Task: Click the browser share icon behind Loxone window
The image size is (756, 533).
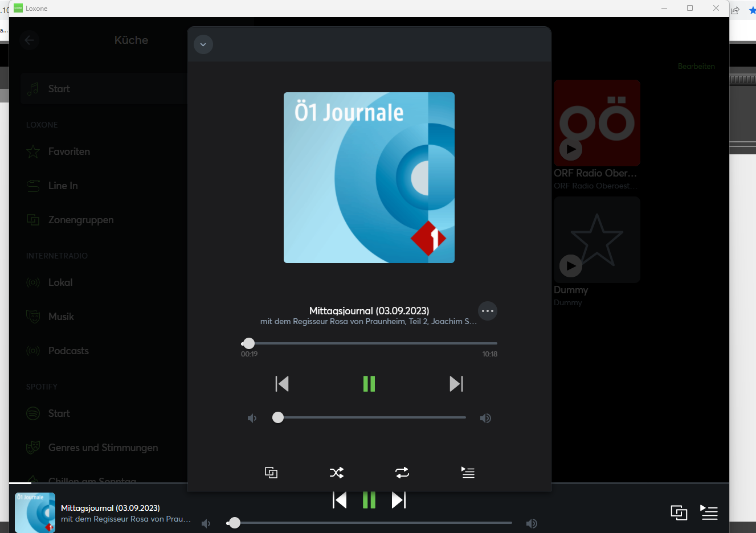Action: coord(735,10)
